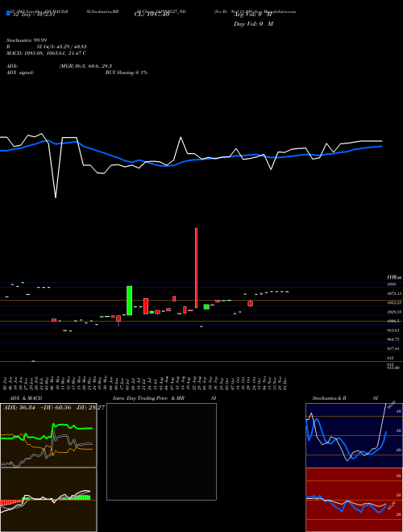The height and width of the screenshot is (532, 403).
Task: Click the 'ADX & MACD' panel title
Action: tap(26, 398)
